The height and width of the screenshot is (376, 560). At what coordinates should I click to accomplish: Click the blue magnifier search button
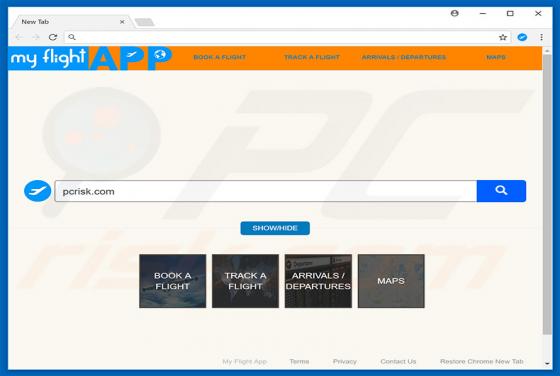click(x=501, y=191)
